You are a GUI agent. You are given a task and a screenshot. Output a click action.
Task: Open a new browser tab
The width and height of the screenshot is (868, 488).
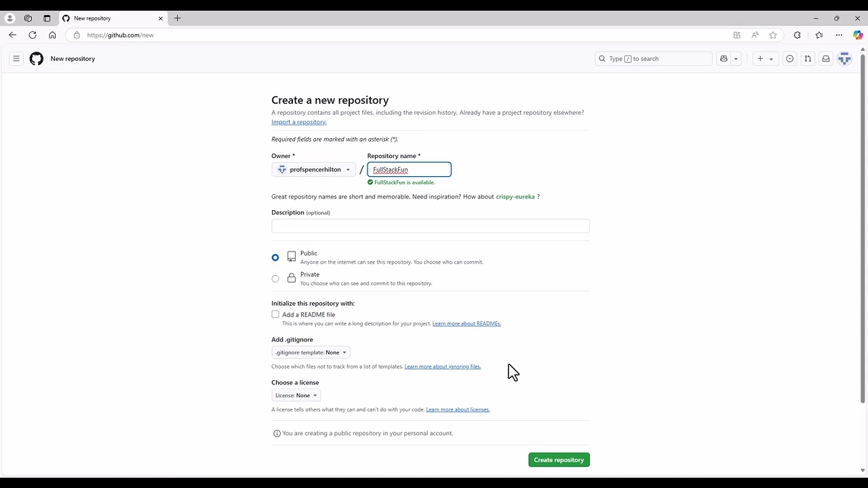[178, 18]
